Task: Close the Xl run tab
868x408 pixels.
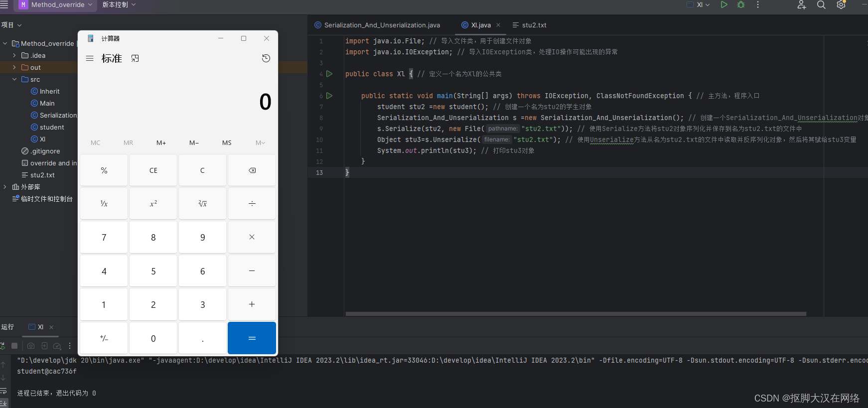Action: 51,327
